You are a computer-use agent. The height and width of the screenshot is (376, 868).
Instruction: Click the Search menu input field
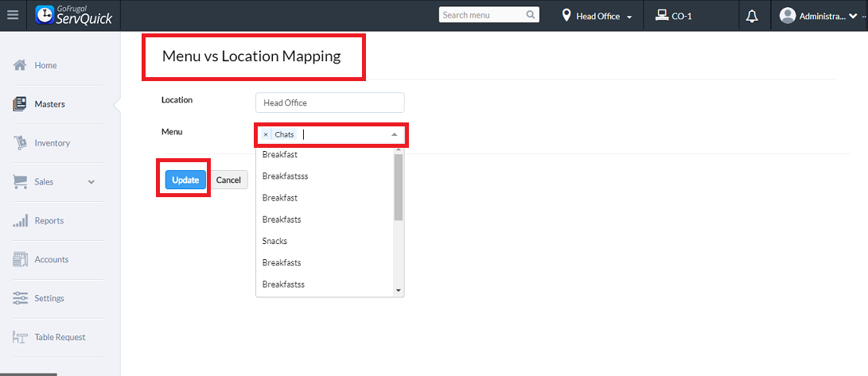[x=481, y=15]
